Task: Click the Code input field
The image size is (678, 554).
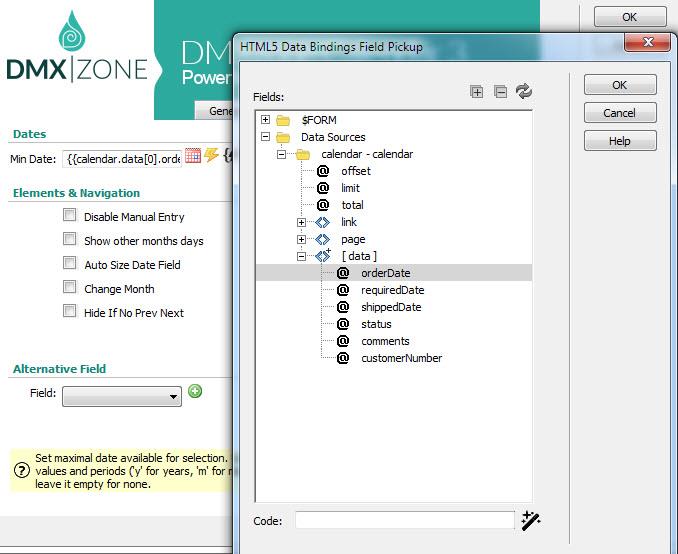Action: point(404,520)
